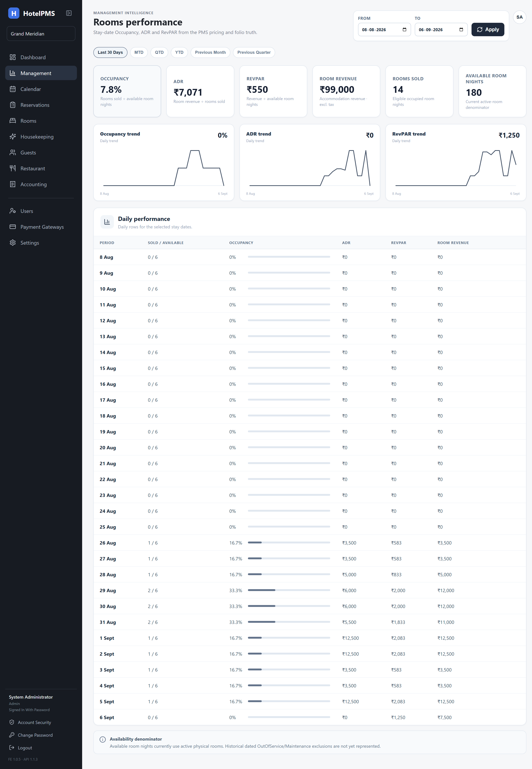Click the Accounting ledger icon

[x=13, y=184]
